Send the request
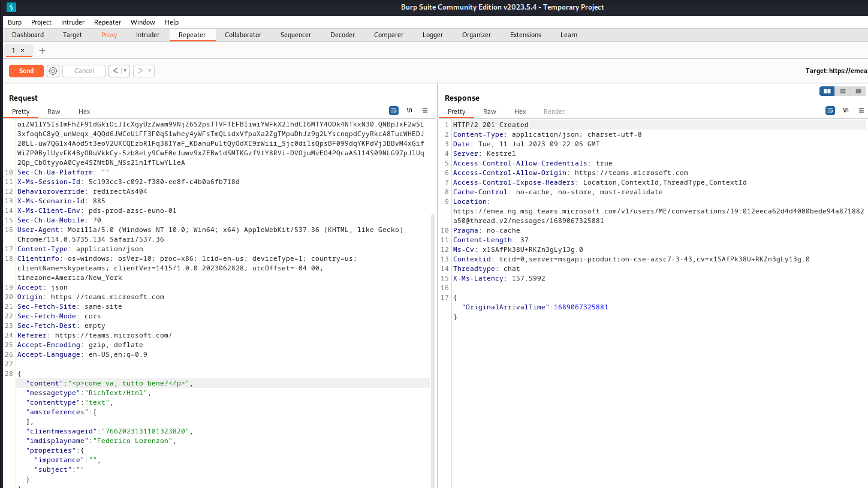 (26, 71)
